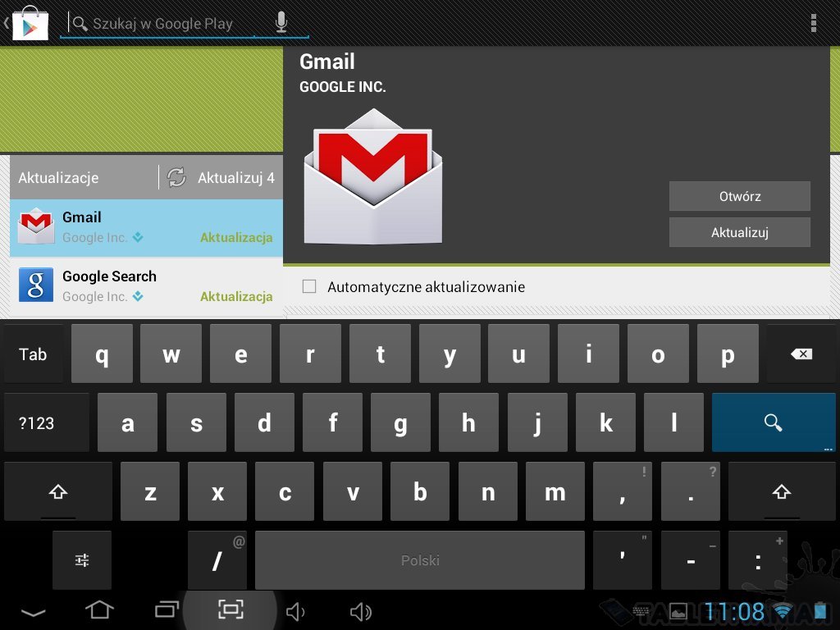Tap the screenshot capture icon in navbar
This screenshot has width=840, height=630.
coord(231,609)
